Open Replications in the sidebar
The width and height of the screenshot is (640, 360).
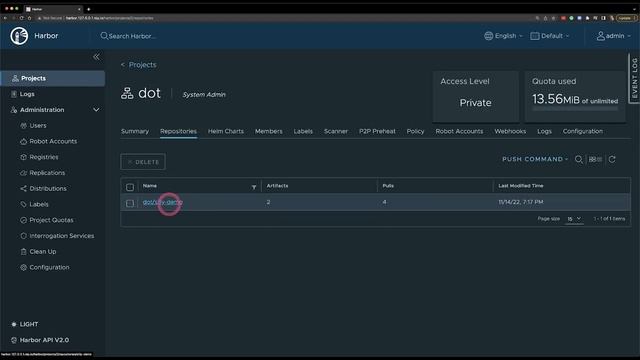tap(47, 173)
